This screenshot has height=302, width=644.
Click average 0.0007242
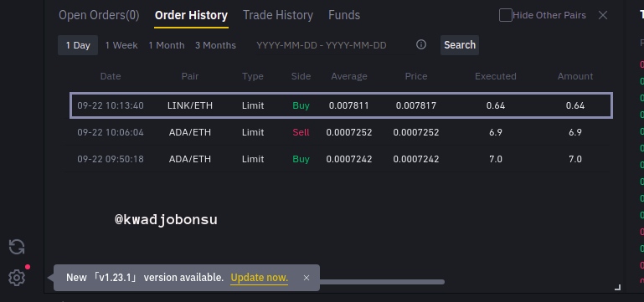(x=349, y=159)
